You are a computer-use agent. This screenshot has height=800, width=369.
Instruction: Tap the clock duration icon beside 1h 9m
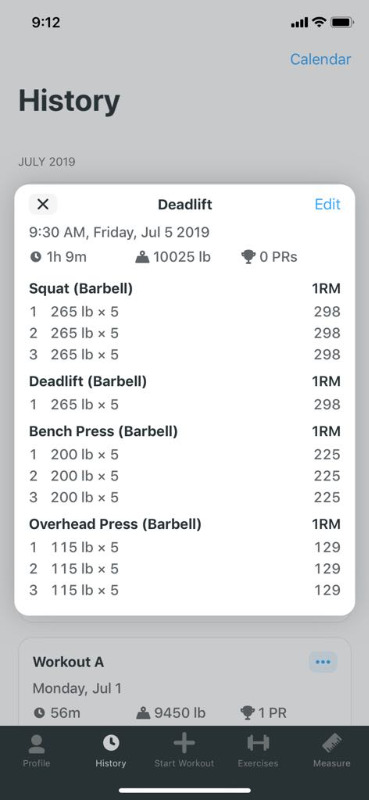[x=35, y=257]
